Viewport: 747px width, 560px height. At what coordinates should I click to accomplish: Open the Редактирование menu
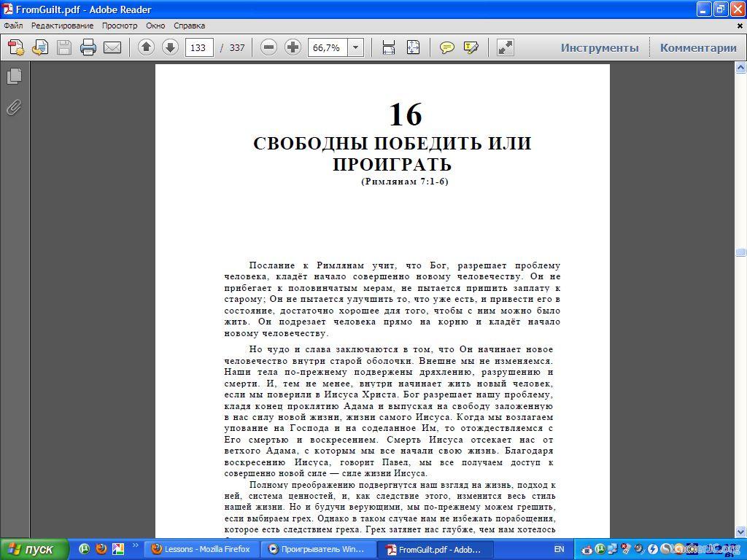pyautogui.click(x=62, y=26)
